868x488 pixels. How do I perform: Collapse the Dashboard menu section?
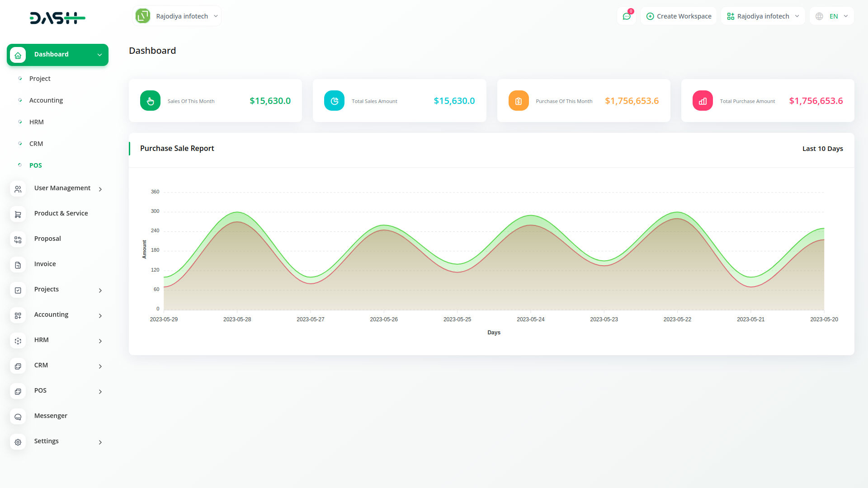coord(99,55)
